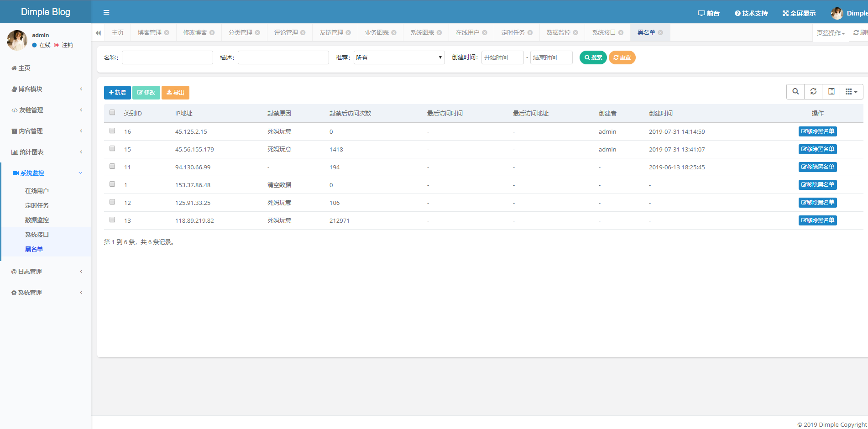Viewport: 868px width, 429px height.
Task: Toggle the table search magnifier icon
Action: pos(795,92)
